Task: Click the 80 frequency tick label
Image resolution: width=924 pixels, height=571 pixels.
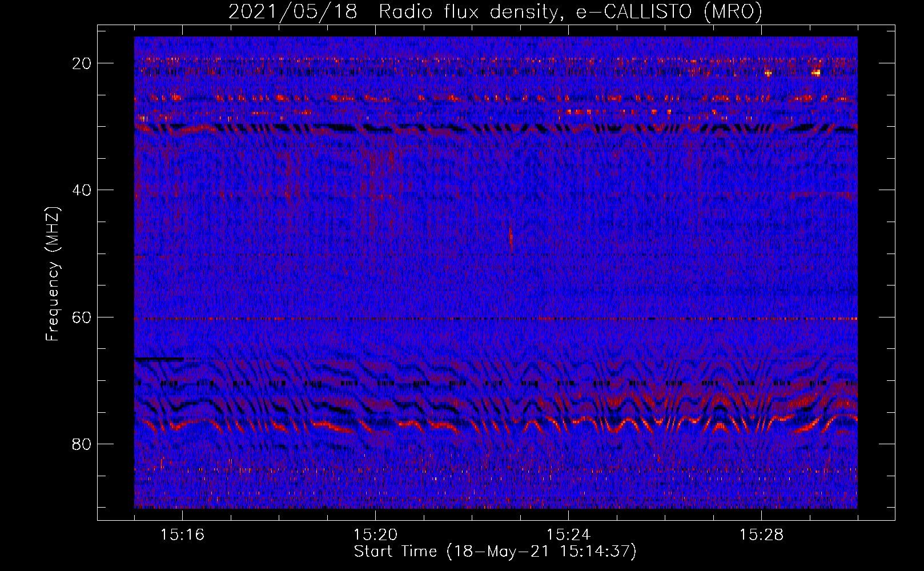Action: 82,444
